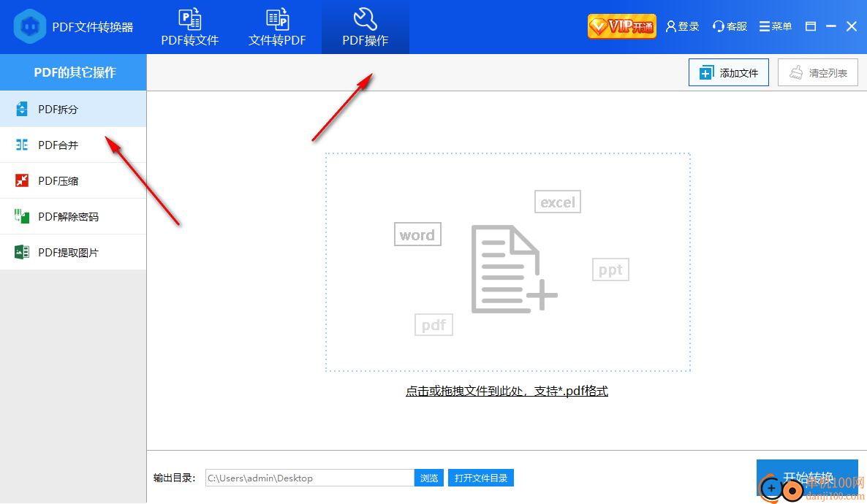Click the excel label in drop zone
Image resolution: width=867 pixels, height=504 pixels.
pyautogui.click(x=557, y=202)
